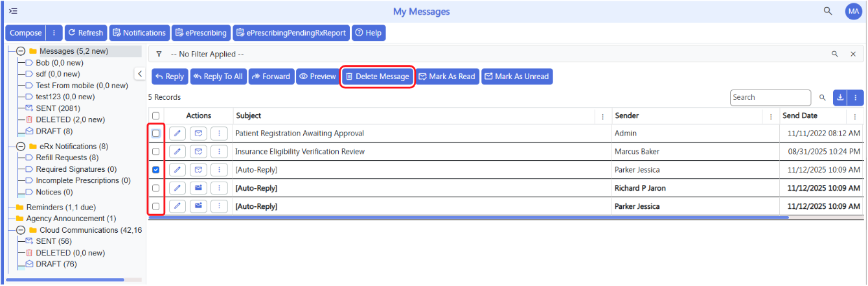The height and width of the screenshot is (286, 868).
Task: Click envelope icon for Insurance Eligibility row
Action: pyautogui.click(x=198, y=151)
